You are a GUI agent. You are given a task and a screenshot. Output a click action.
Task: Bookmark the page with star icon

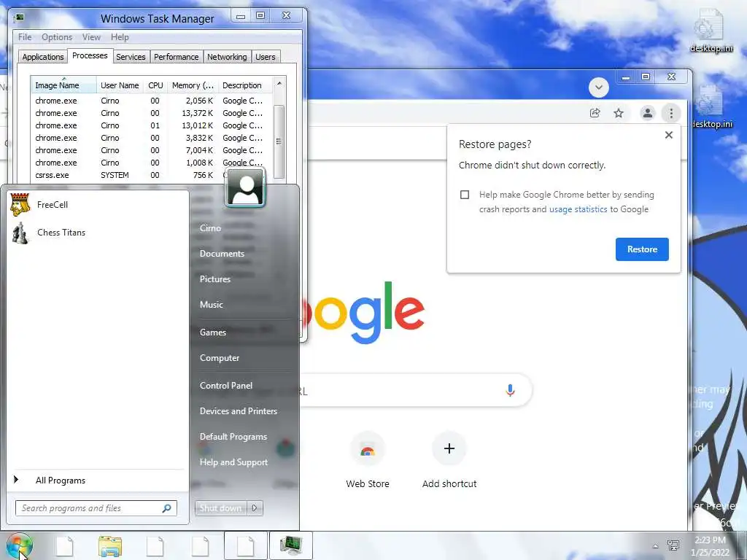(619, 113)
